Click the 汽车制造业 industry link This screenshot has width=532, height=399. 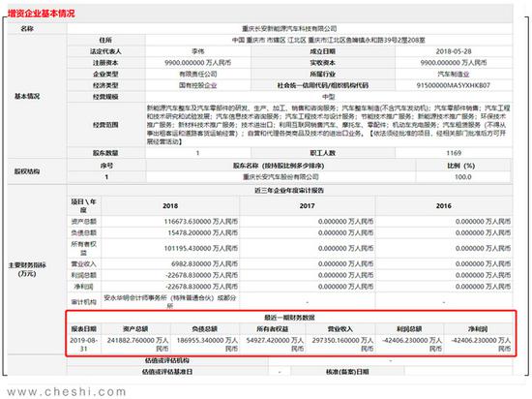[x=454, y=74]
